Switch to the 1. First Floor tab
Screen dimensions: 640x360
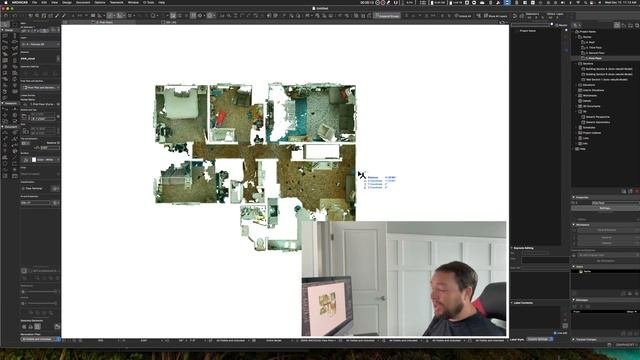[105, 22]
